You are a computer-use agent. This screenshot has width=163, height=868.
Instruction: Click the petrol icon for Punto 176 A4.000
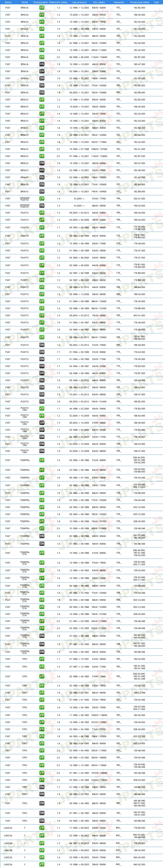coord(42,302)
